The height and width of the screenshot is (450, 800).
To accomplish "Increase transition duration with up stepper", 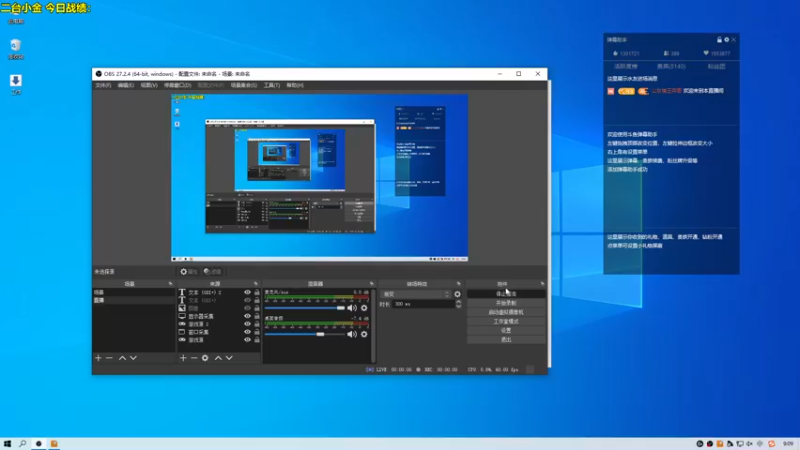I will [x=458, y=302].
